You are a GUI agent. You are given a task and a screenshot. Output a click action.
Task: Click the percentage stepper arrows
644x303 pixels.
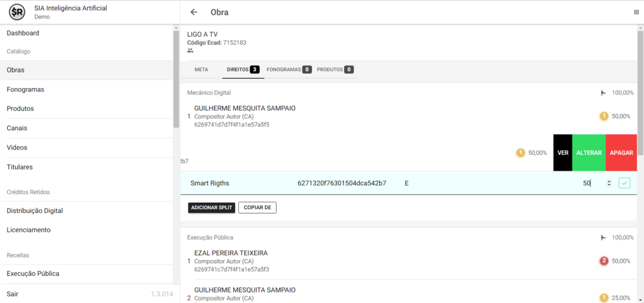pyautogui.click(x=608, y=183)
